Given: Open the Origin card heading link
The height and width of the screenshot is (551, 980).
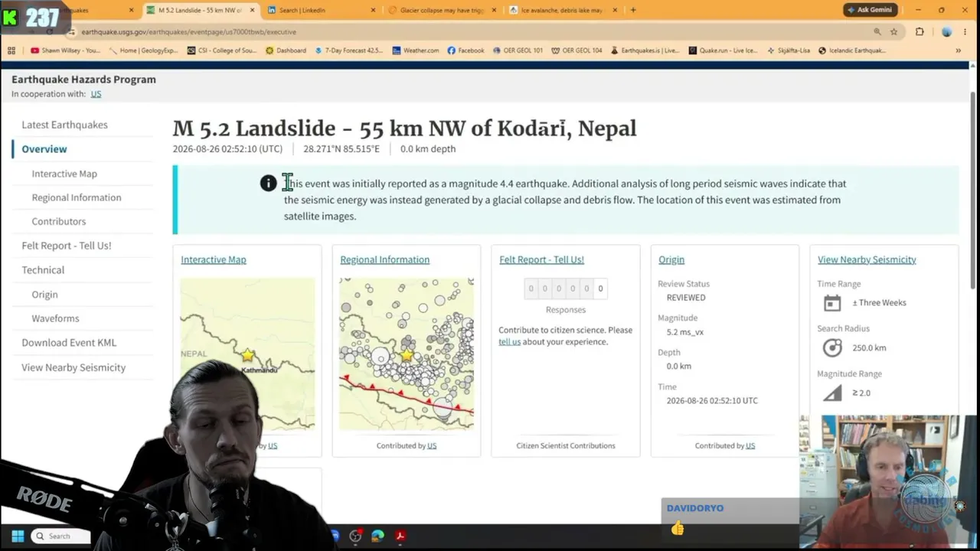Looking at the screenshot, I should click(x=671, y=259).
